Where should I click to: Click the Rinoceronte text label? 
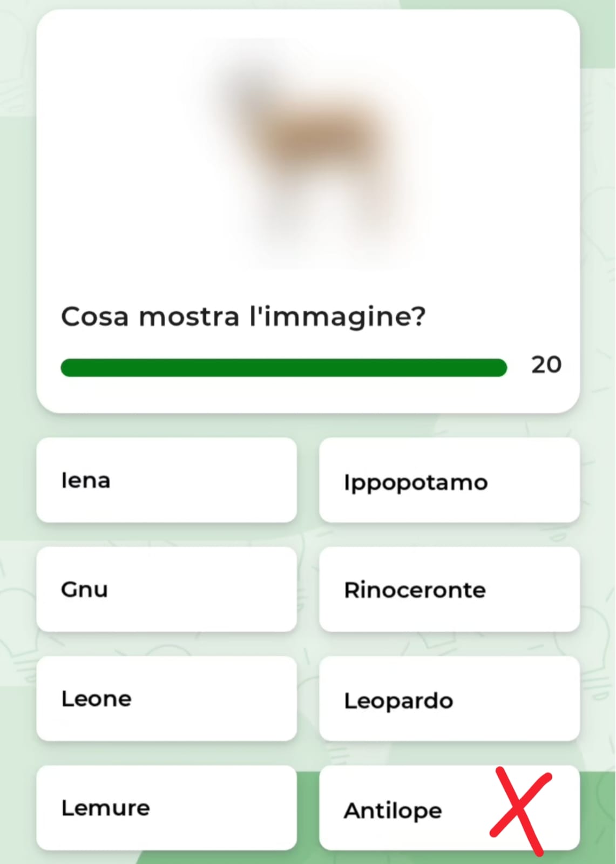point(415,590)
